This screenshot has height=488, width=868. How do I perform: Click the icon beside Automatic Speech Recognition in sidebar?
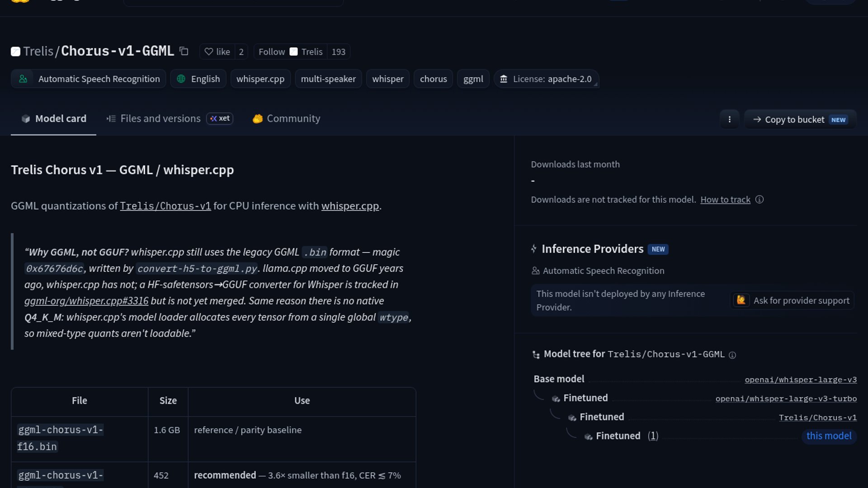click(x=536, y=271)
